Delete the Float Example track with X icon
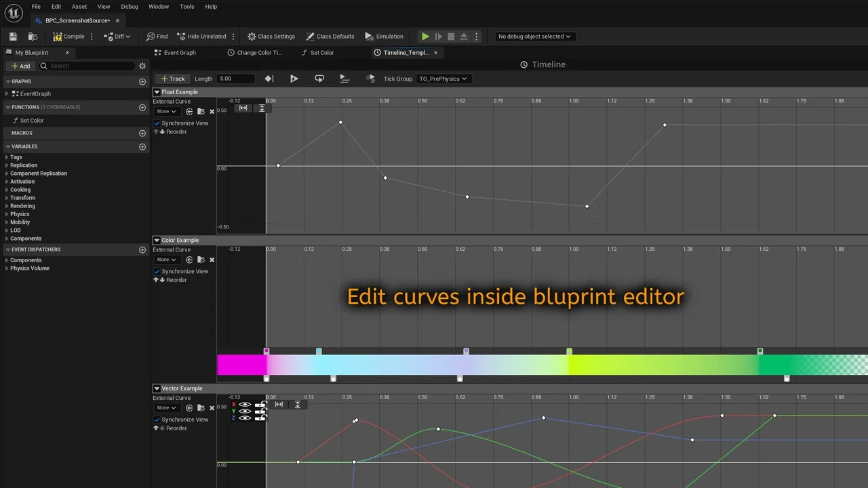868x488 pixels. click(212, 112)
